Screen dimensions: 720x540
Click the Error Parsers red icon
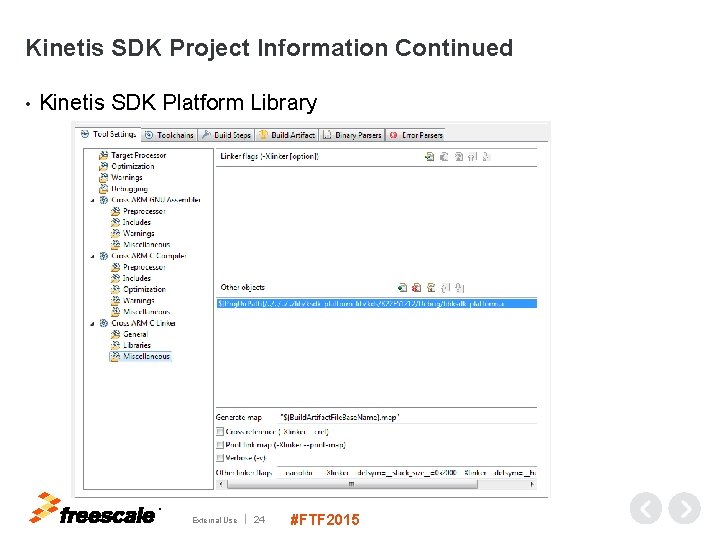393,135
